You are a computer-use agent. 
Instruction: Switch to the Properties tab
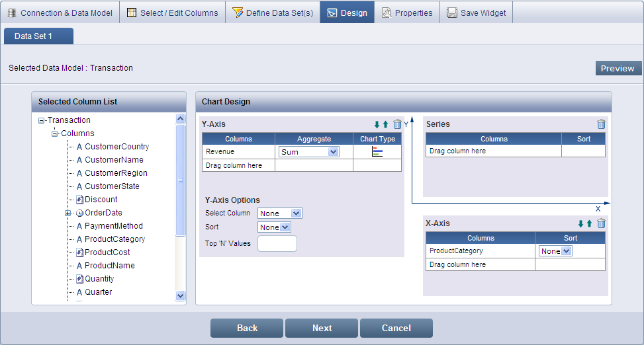tap(406, 13)
